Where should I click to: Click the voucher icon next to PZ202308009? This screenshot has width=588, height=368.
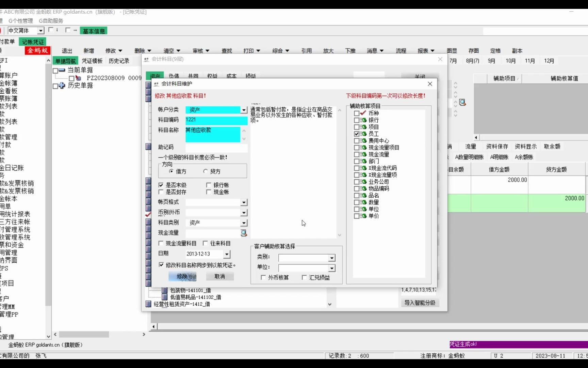pos(78,78)
